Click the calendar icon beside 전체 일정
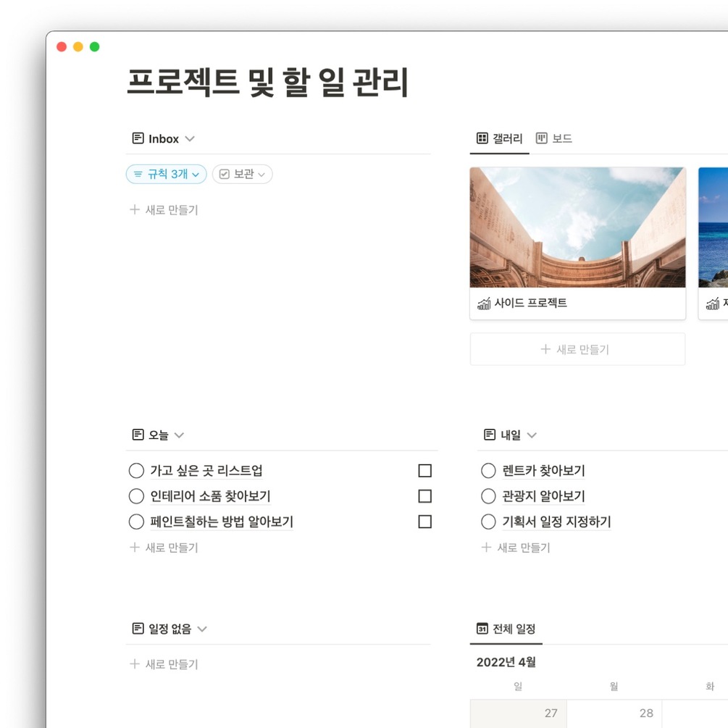This screenshot has height=728, width=728. pos(482,628)
